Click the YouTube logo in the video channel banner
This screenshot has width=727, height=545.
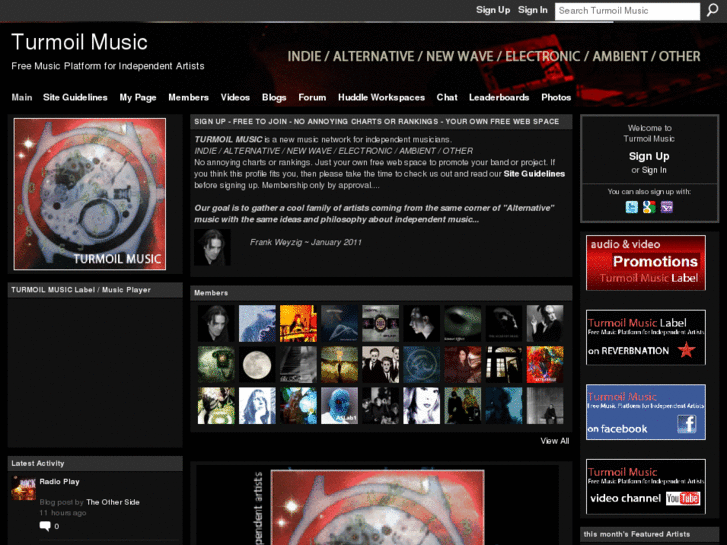click(x=683, y=499)
